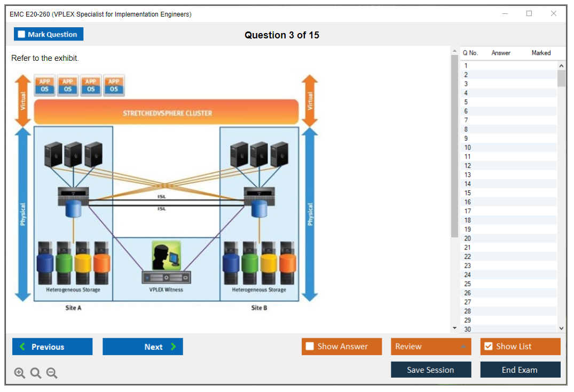The height and width of the screenshot is (392, 574).
Task: Click the zoom in magnifier icon
Action: tap(20, 373)
